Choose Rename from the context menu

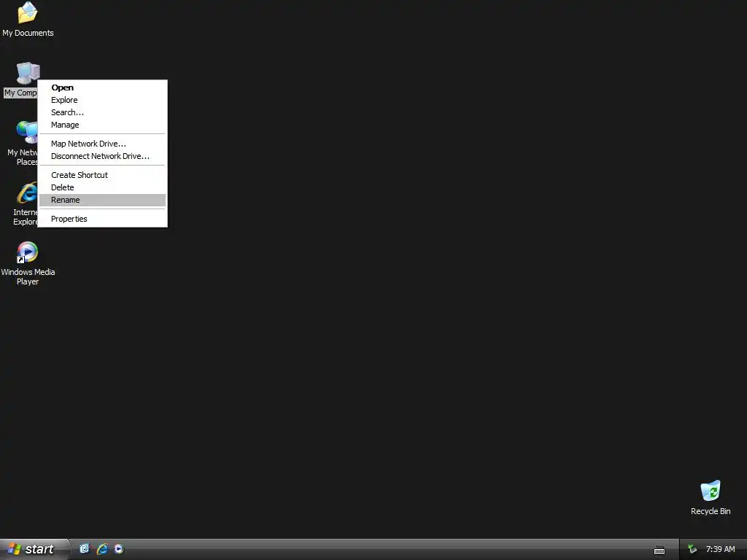pyautogui.click(x=102, y=200)
